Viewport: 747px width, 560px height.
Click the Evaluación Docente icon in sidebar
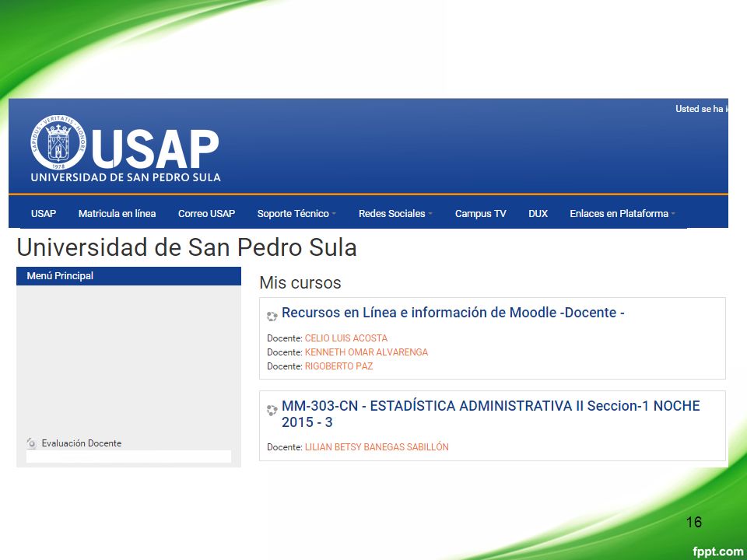[31, 443]
